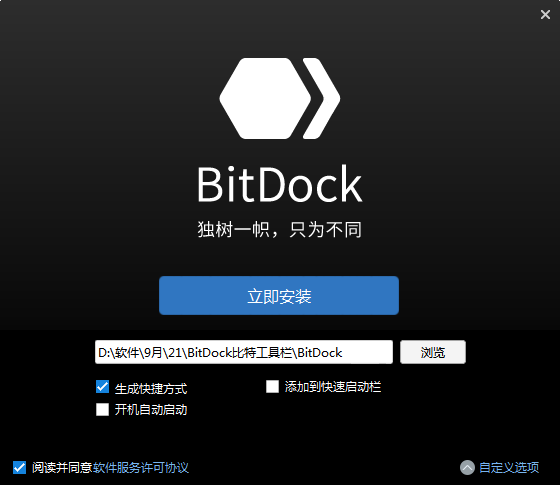Click the 浏览 browse button
560x485 pixels.
pos(433,352)
